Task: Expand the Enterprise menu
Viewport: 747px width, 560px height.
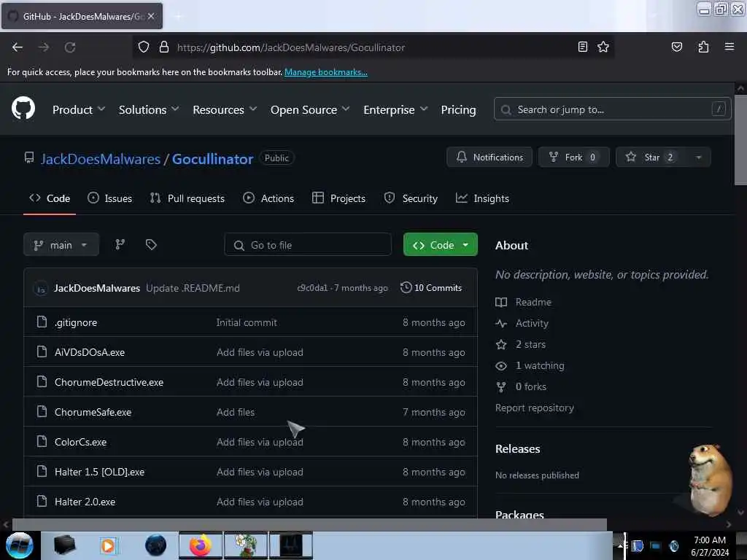Action: click(x=395, y=109)
